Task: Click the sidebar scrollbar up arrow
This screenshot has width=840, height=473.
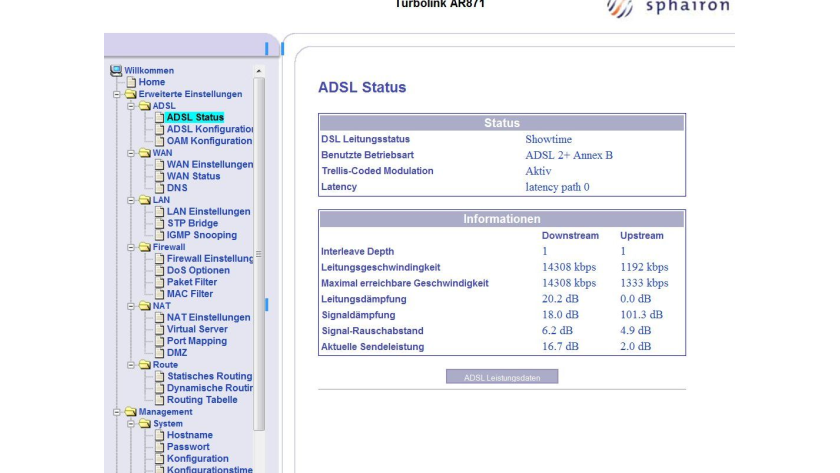Action: [x=259, y=71]
